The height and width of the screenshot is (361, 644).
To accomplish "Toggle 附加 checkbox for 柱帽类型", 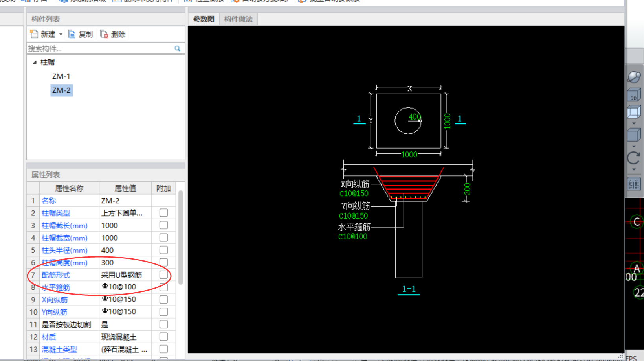I will 163,213.
